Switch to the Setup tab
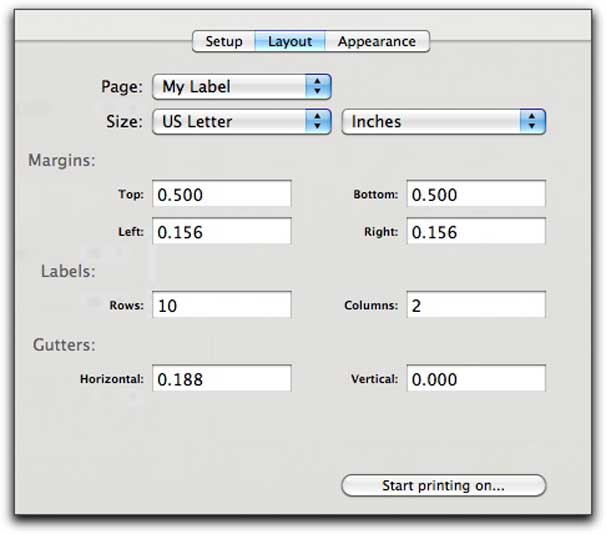Image resolution: width=606 pixels, height=534 pixels. (224, 41)
